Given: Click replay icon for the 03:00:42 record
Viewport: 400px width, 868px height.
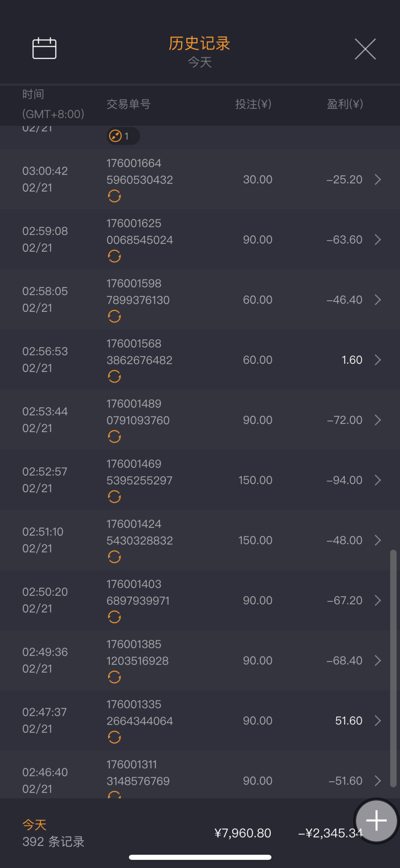Looking at the screenshot, I should pyautogui.click(x=114, y=196).
